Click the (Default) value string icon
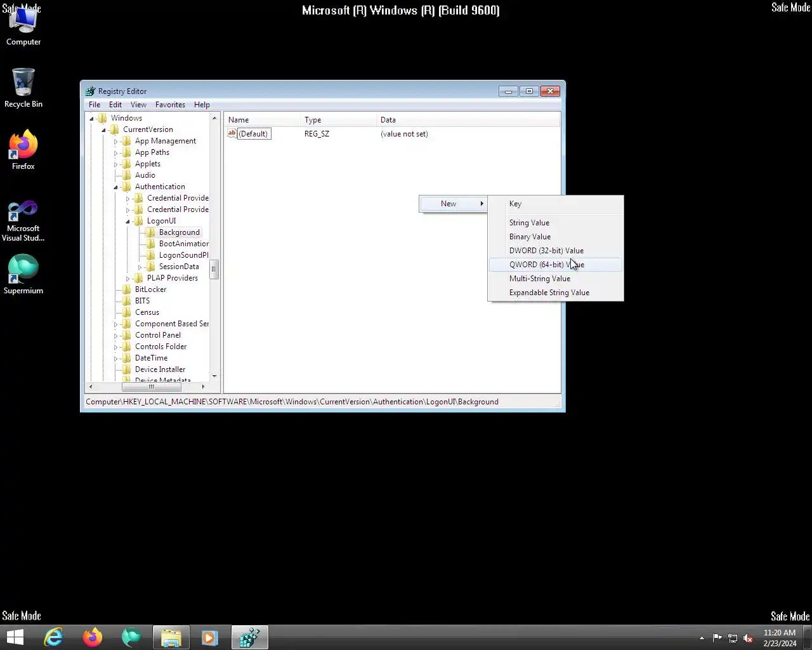 (x=232, y=133)
